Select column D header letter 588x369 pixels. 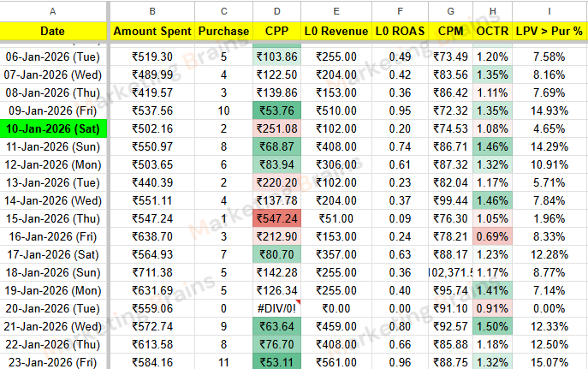pyautogui.click(x=276, y=11)
